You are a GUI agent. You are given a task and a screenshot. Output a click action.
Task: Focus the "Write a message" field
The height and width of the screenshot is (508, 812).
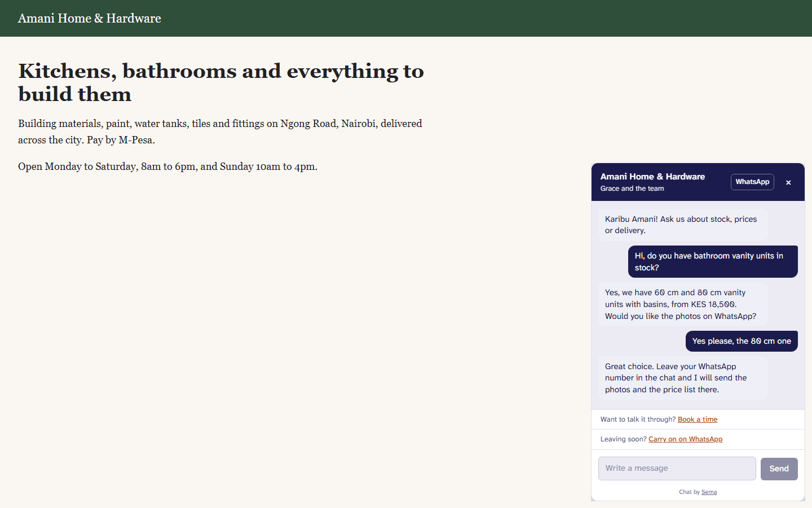677,468
